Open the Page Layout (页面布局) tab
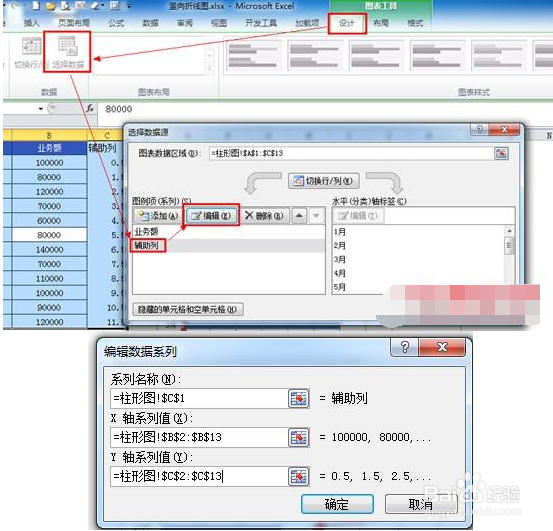Image resolution: width=553 pixels, height=531 pixels. click(x=74, y=23)
